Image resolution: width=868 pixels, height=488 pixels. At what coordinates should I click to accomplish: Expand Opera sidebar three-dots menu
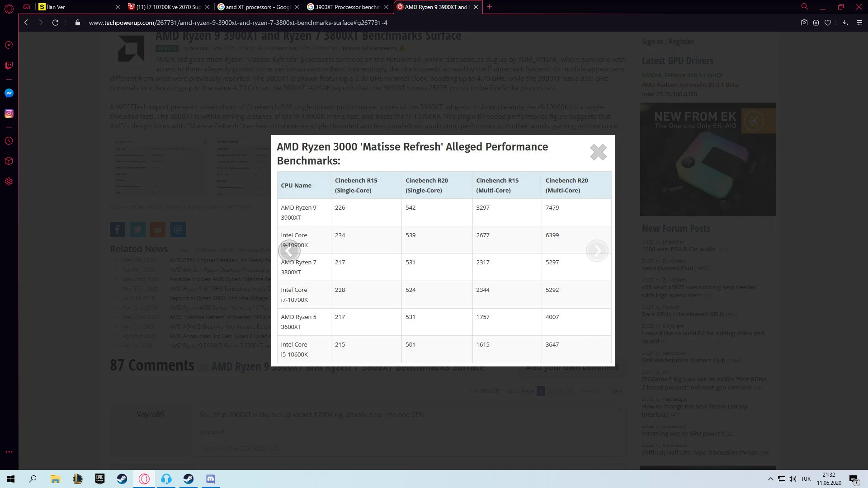click(9, 452)
